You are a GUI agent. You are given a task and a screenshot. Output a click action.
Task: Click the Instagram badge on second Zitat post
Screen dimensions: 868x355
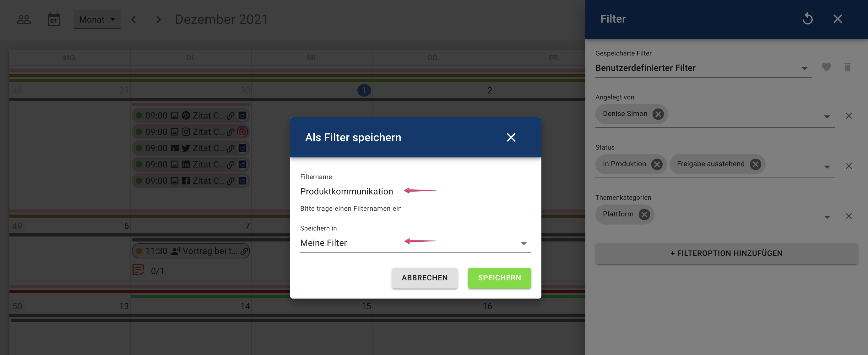pos(242,132)
